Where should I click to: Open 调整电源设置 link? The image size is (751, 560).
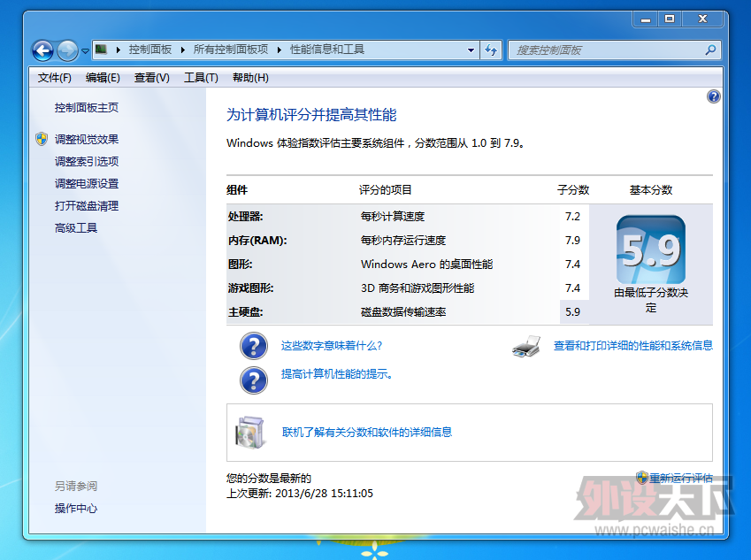click(x=86, y=183)
